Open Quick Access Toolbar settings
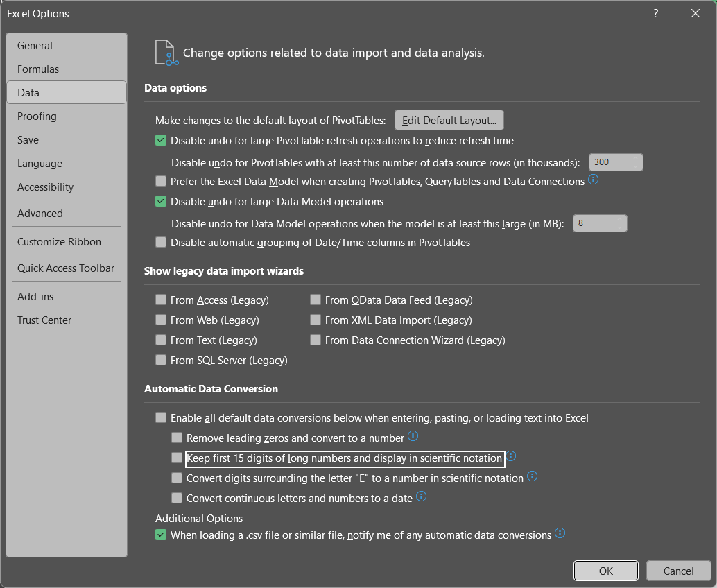717x588 pixels. (67, 268)
